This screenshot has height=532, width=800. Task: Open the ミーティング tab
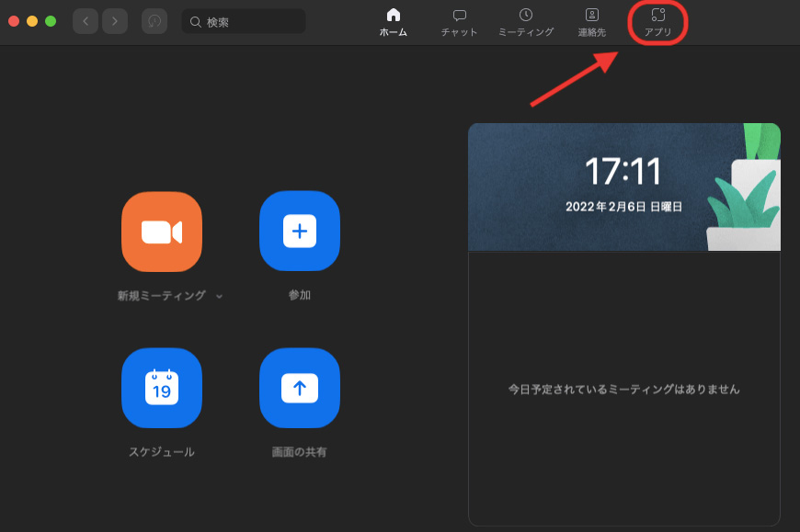tap(525, 22)
